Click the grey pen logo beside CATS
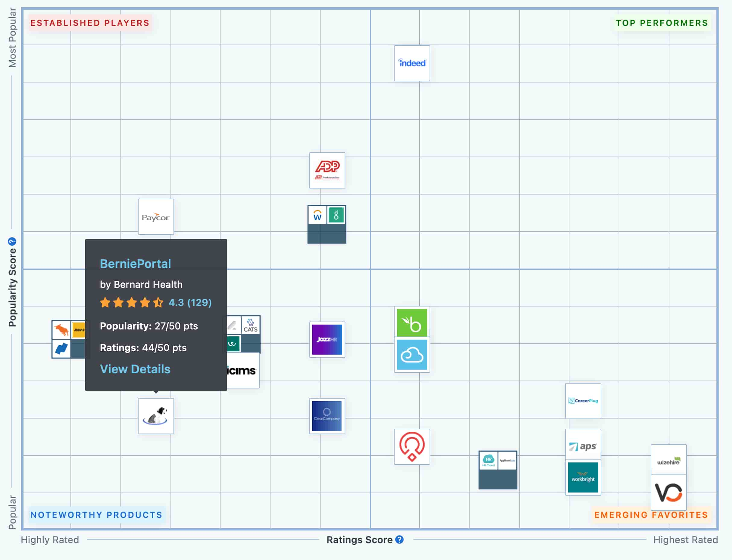732x560 pixels. click(x=233, y=325)
